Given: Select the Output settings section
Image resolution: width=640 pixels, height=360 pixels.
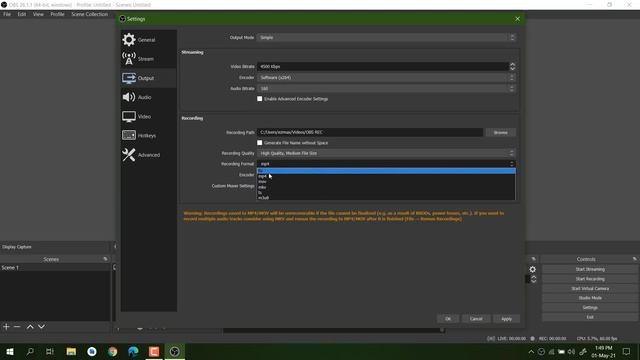Looking at the screenshot, I should coord(149,78).
